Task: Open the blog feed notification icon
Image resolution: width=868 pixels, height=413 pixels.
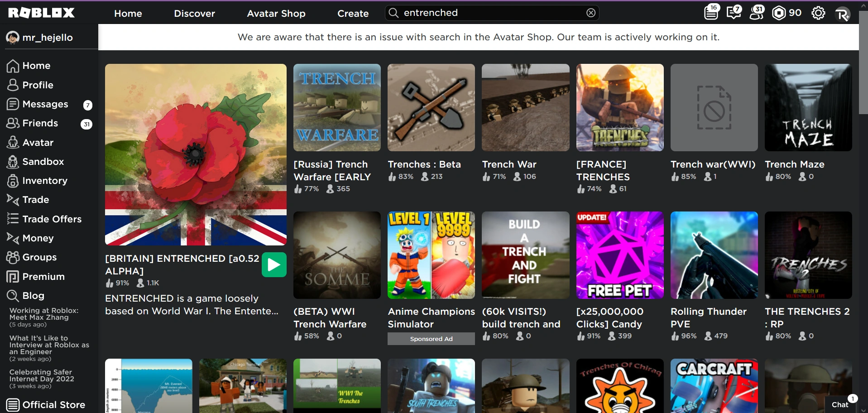Action: pyautogui.click(x=711, y=13)
